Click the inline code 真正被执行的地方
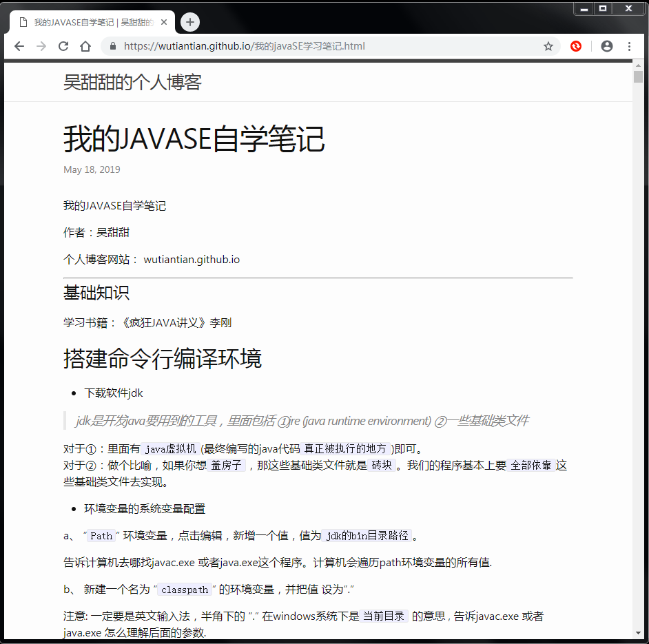649x644 pixels. 344,449
